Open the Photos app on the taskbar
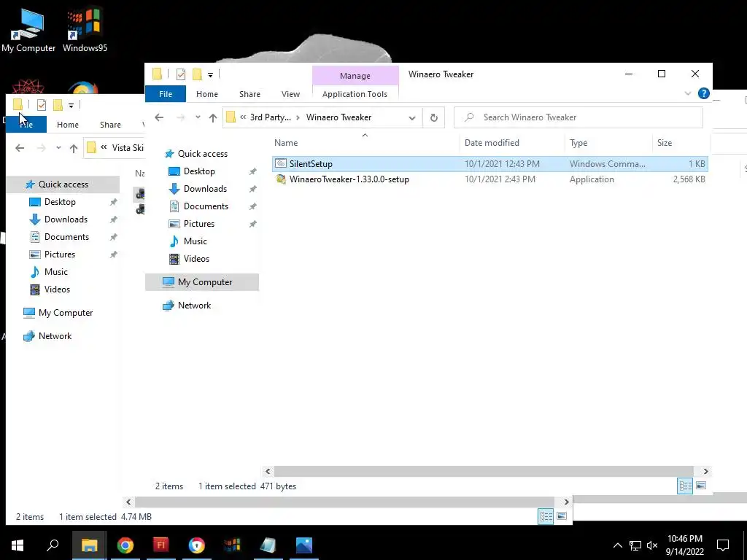747x560 pixels. pos(304,545)
